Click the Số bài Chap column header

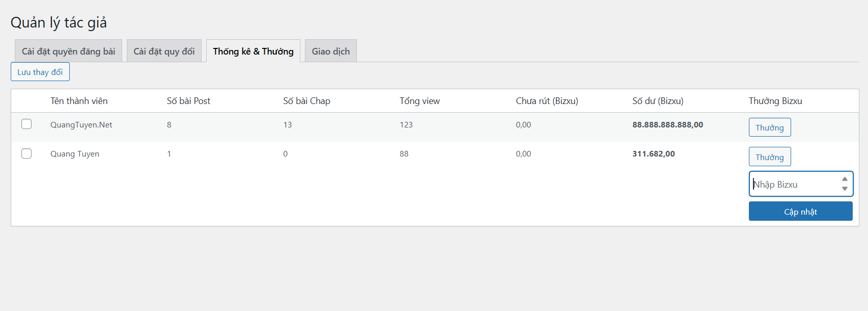tap(306, 101)
